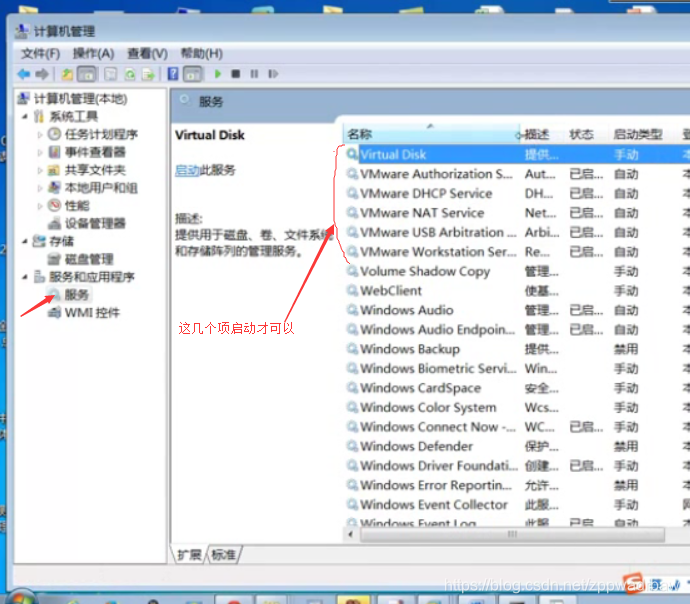
Task: Select the Windows Backup service
Action: coord(517,349)
